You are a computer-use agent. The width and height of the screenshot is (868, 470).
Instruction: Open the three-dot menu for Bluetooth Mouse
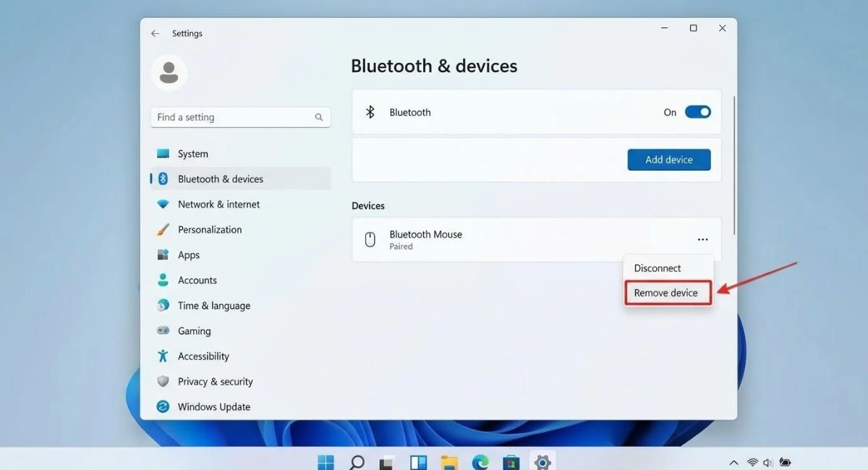(702, 239)
